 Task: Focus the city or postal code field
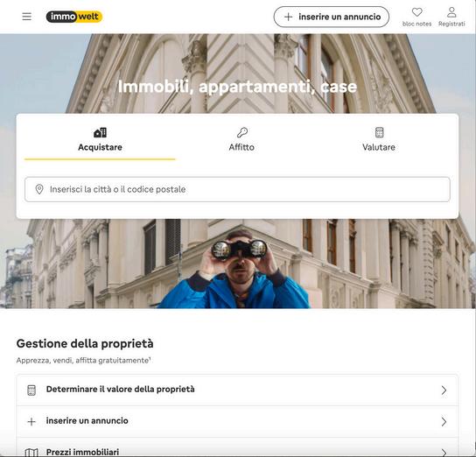pos(237,189)
